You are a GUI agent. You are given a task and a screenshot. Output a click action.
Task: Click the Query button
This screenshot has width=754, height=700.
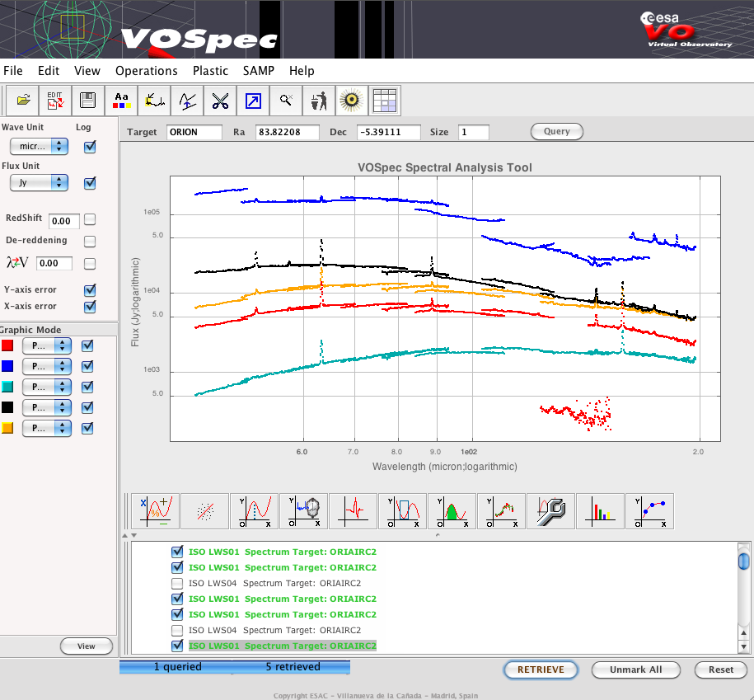(x=557, y=131)
